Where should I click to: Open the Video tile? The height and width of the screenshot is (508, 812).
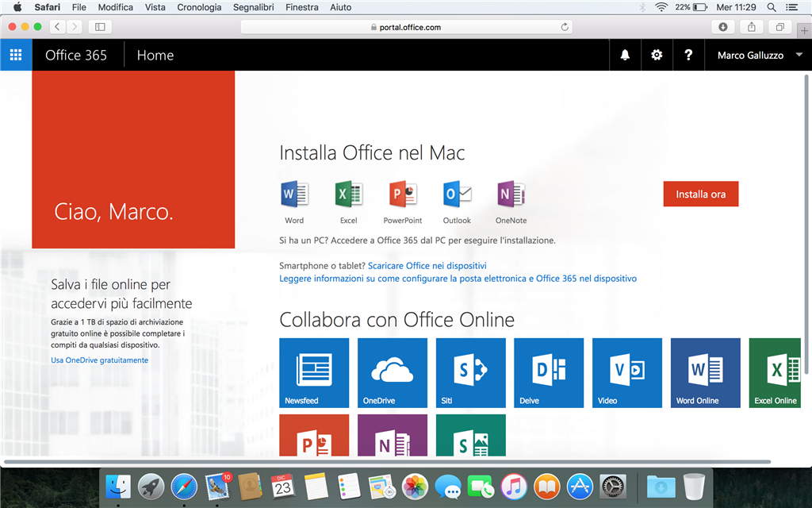627,373
